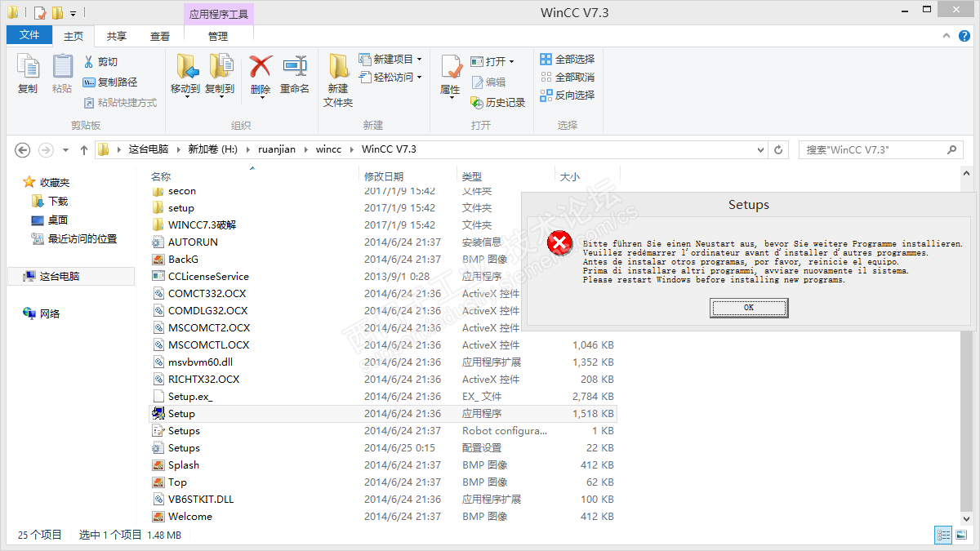980x551 pixels.
Task: Click the Application Tools (应用程序工具) contextual tab
Action: pyautogui.click(x=218, y=14)
